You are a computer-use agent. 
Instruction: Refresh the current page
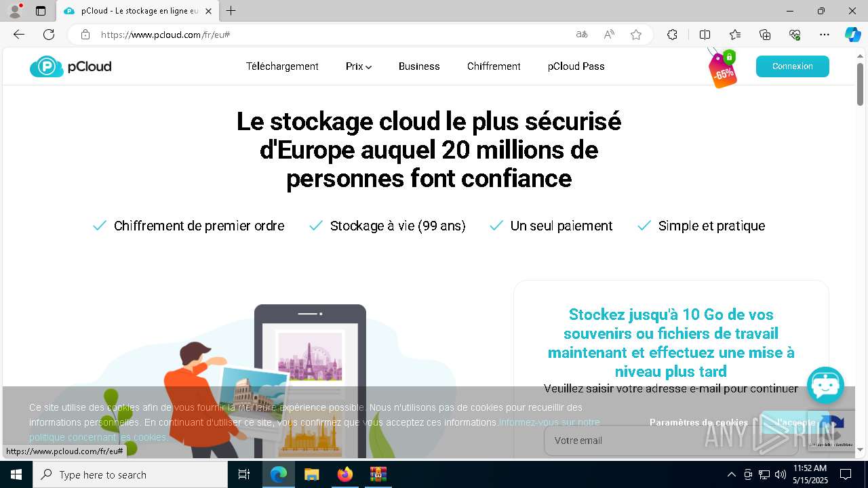point(49,35)
